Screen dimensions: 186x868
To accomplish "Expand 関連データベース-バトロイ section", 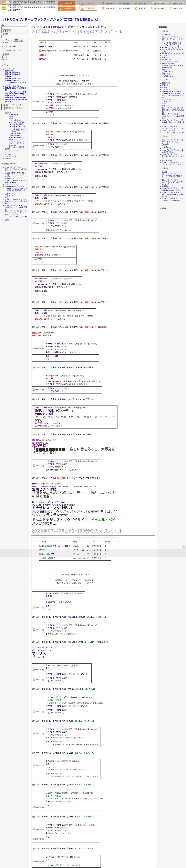I will coord(3,105).
